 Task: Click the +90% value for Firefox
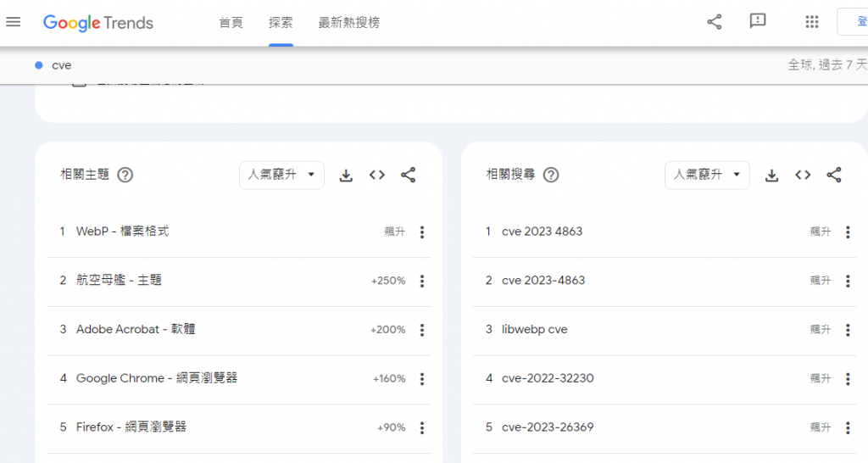[x=392, y=427]
